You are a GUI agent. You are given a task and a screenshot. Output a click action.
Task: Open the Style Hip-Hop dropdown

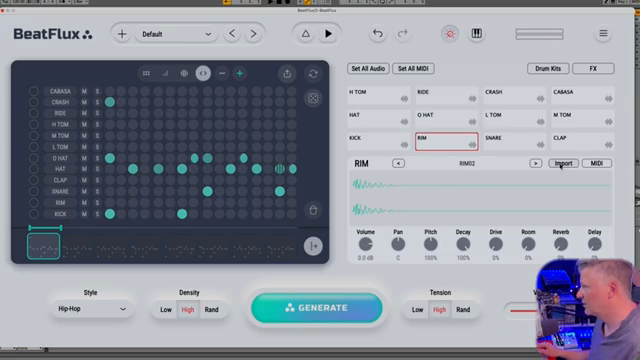point(91,309)
